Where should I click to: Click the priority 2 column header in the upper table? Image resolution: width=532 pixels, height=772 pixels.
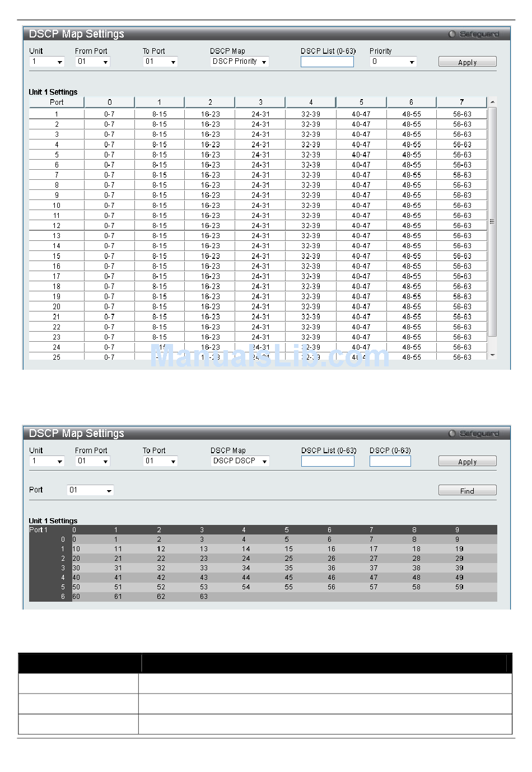pos(210,102)
